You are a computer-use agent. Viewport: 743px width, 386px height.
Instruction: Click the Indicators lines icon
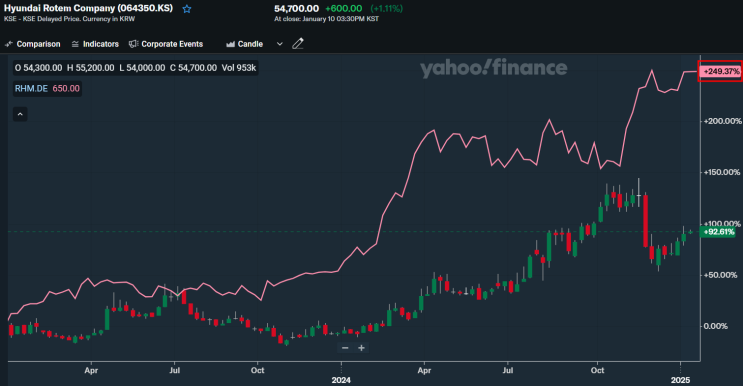click(75, 44)
